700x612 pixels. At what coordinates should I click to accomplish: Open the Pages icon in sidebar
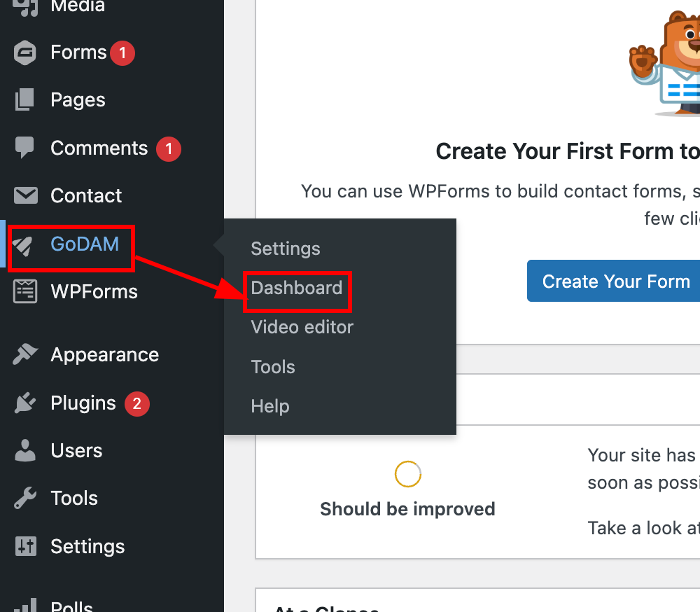pos(25,99)
